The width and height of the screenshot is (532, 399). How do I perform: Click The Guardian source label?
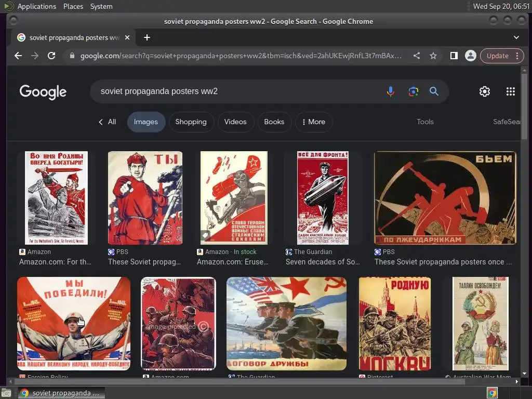click(313, 252)
